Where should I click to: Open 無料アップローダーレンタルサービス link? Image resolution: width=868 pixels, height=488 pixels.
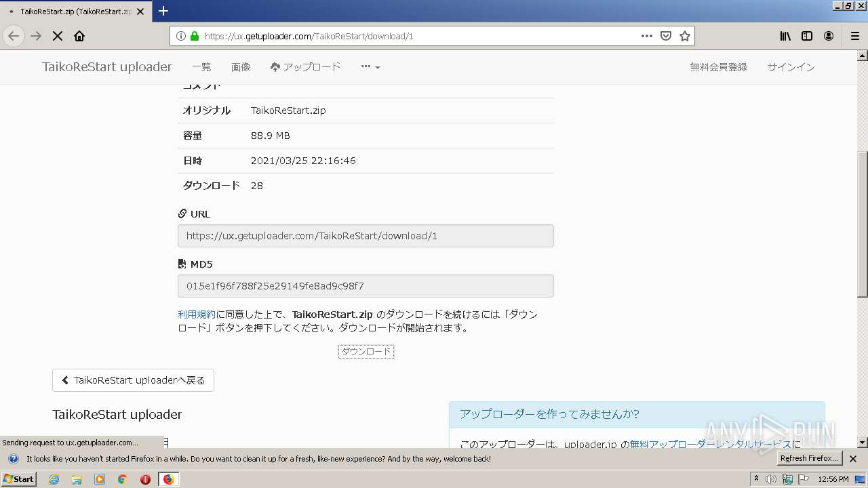[x=710, y=445]
